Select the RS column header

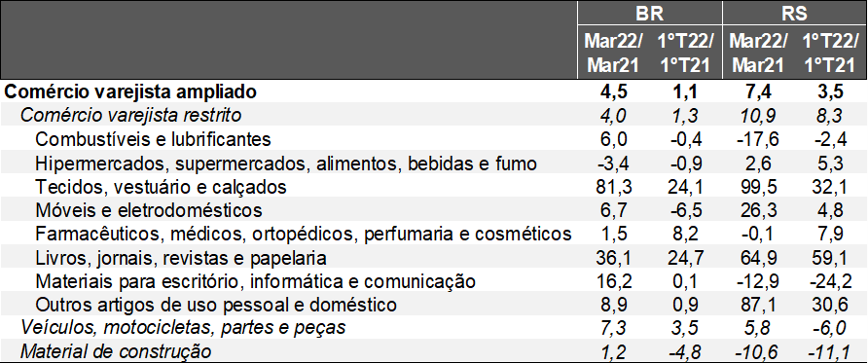click(x=794, y=14)
